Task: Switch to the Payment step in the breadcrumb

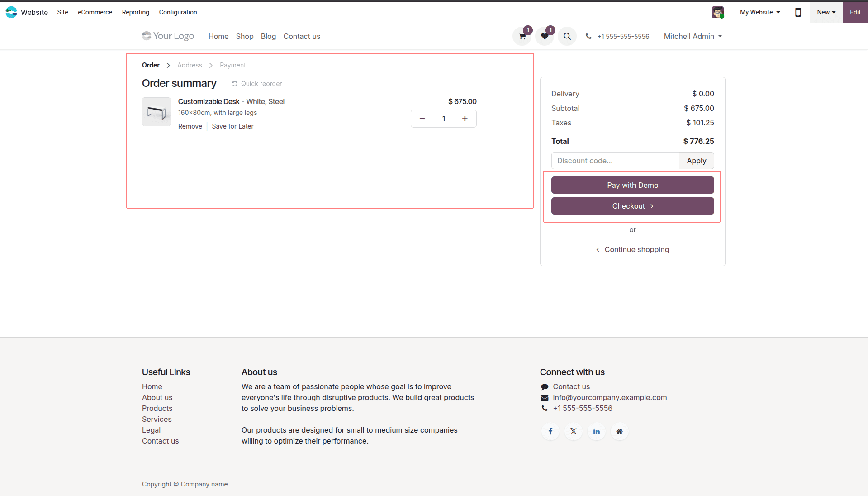Action: (x=232, y=65)
